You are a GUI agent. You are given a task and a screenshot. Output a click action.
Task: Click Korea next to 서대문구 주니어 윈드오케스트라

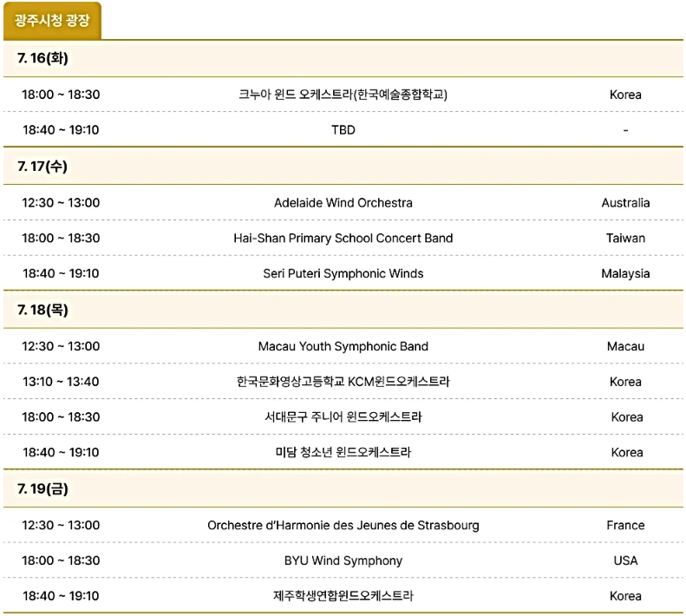coord(627,416)
